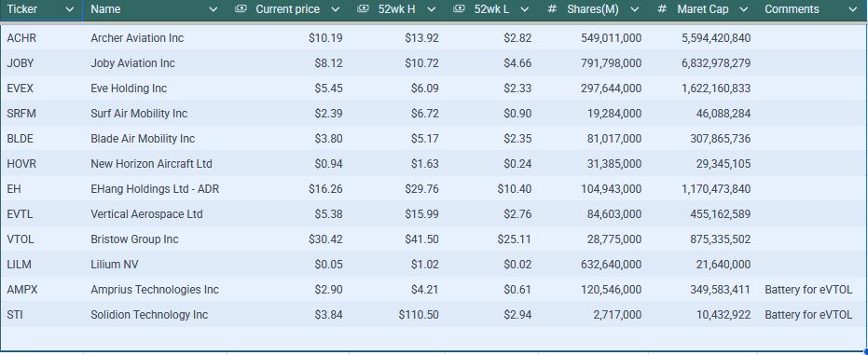Open the 52wk H column dropdown arrow
The height and width of the screenshot is (355, 868).
coord(432,9)
